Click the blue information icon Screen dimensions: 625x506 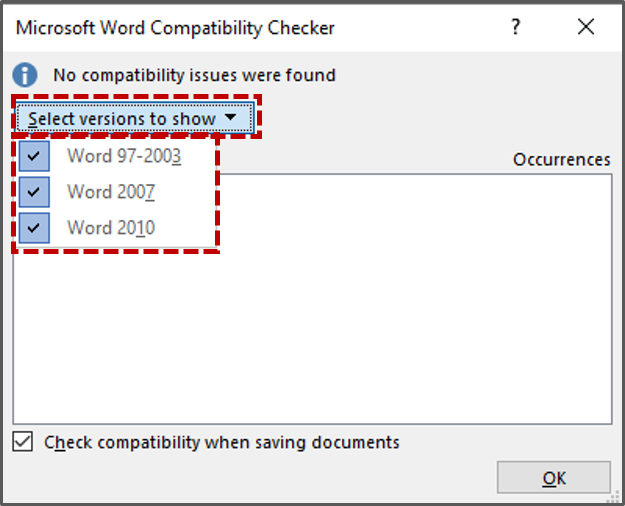pos(25,75)
